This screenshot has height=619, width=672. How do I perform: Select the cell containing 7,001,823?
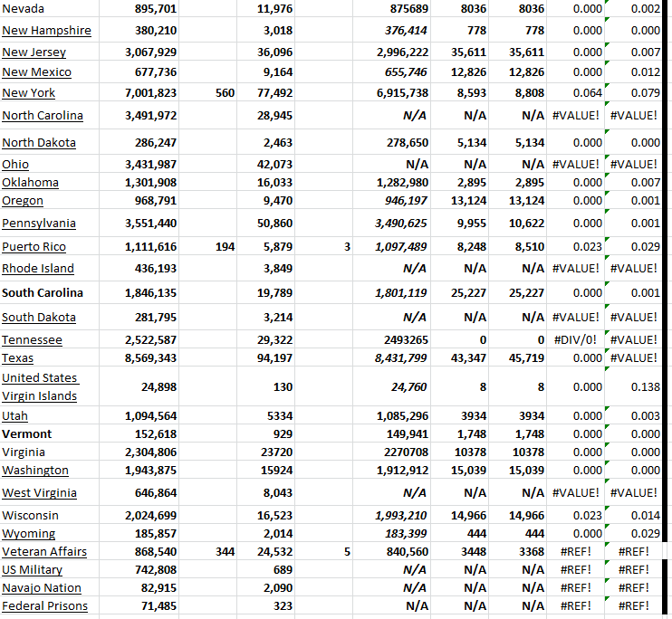(150, 93)
